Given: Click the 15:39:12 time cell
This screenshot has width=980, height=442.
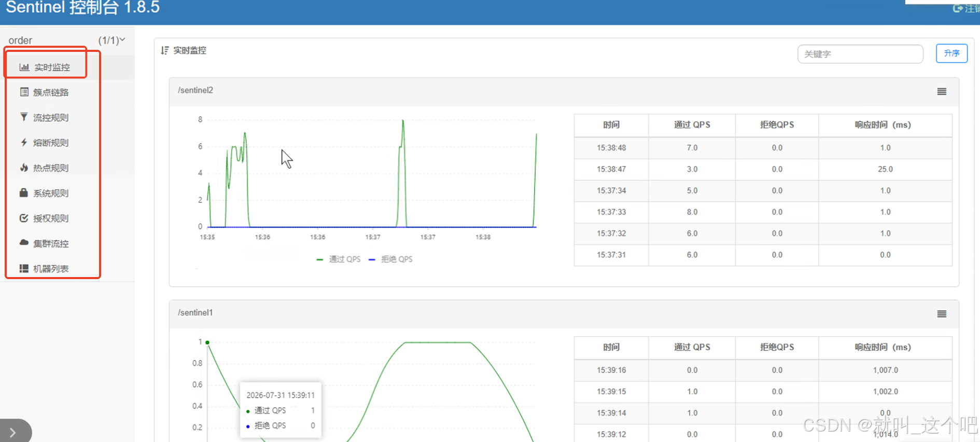Looking at the screenshot, I should (x=611, y=434).
